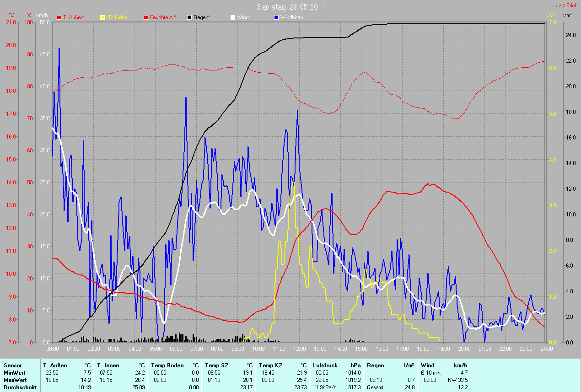Image resolution: width=581 pixels, height=392 pixels.
Task: Click the Luftdruck maximum '1019.2'
Action: click(x=353, y=380)
